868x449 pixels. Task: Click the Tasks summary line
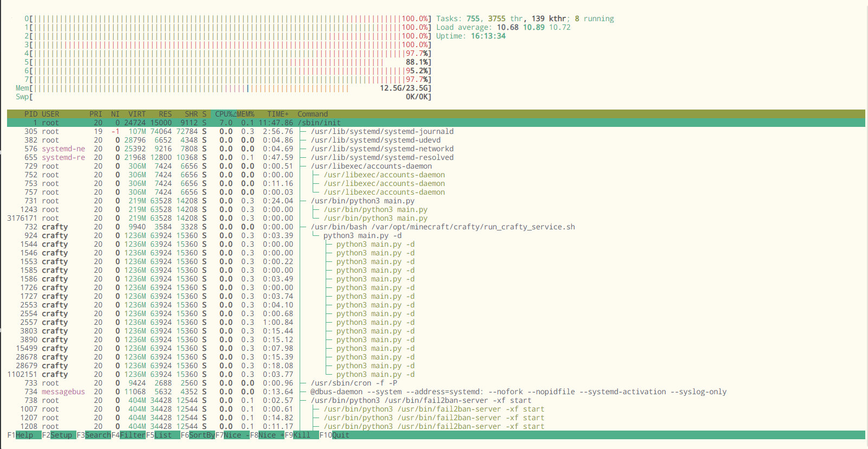pos(525,18)
